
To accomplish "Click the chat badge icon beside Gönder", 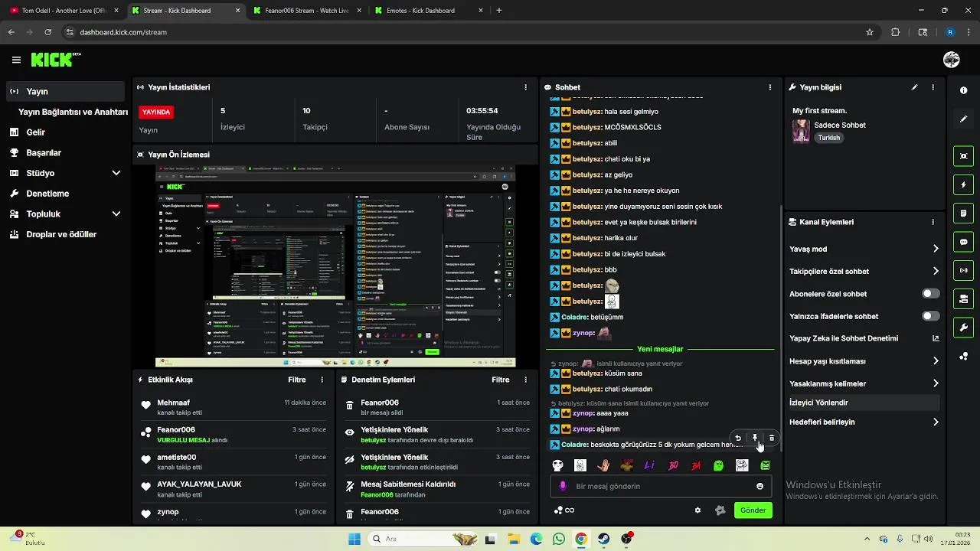I will [720, 510].
